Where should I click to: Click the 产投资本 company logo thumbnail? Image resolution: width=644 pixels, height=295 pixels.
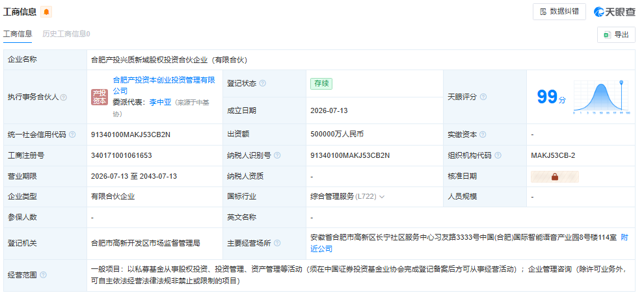(99, 97)
